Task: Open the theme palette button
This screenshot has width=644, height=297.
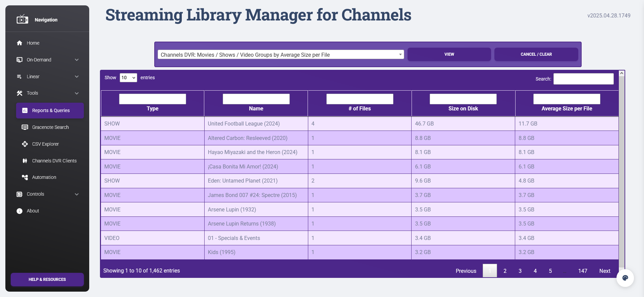Action: point(625,278)
